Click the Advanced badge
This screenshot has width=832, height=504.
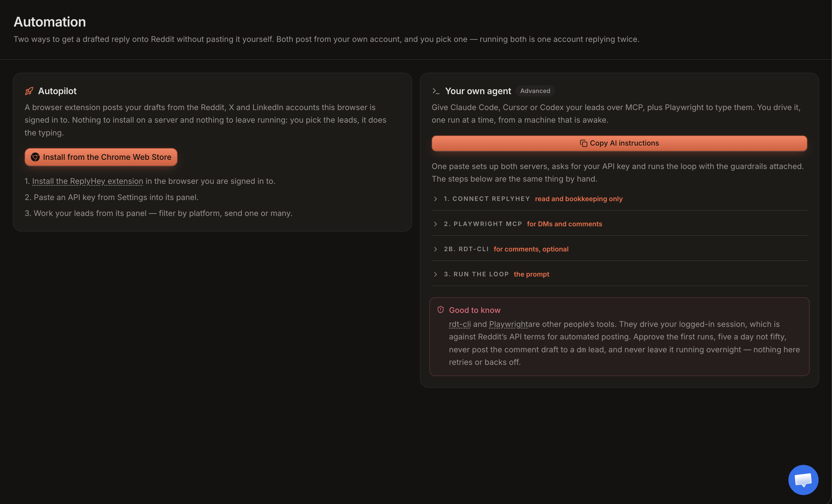(535, 91)
